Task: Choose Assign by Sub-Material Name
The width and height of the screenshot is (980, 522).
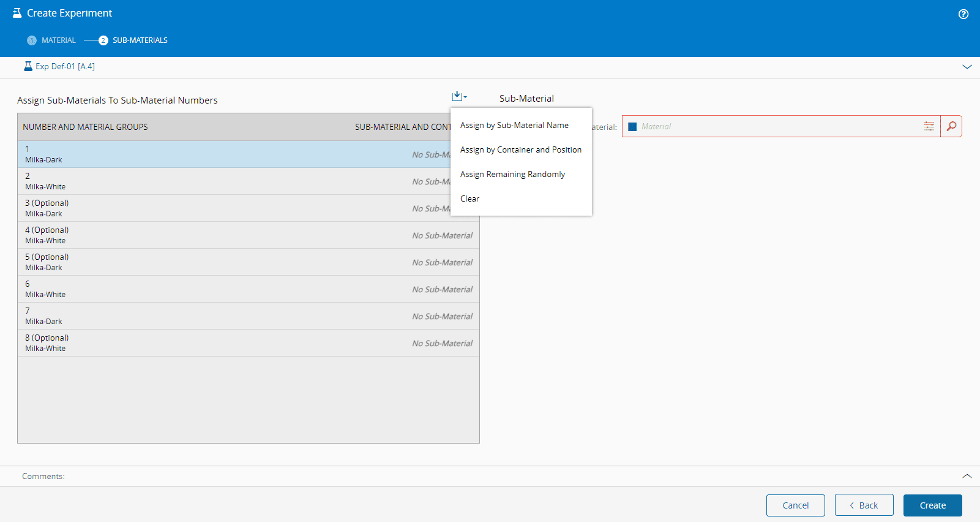Action: (514, 125)
